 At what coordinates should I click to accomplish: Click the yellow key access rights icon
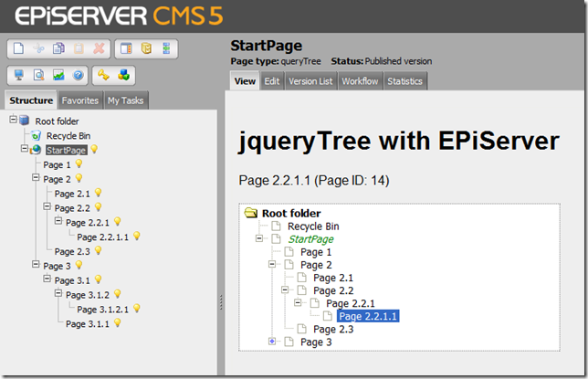tap(105, 76)
